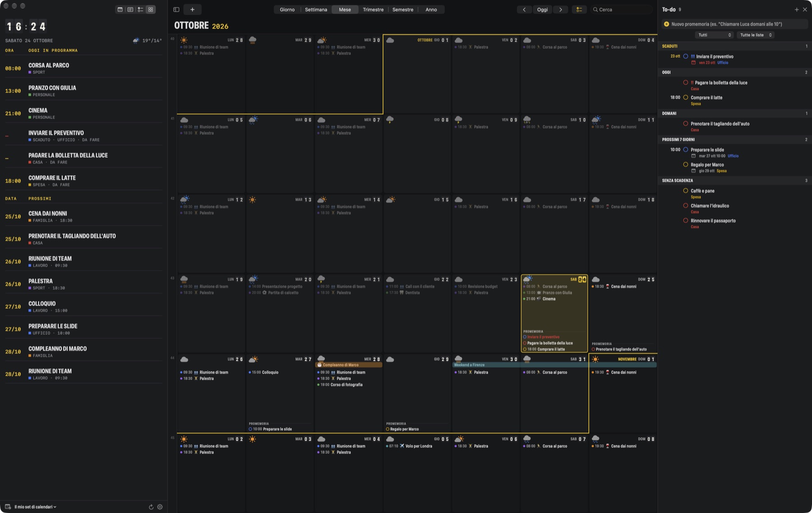This screenshot has height=513, width=812.
Task: Mark 'Rinnovare il passaporto' as complete
Action: pos(686,220)
